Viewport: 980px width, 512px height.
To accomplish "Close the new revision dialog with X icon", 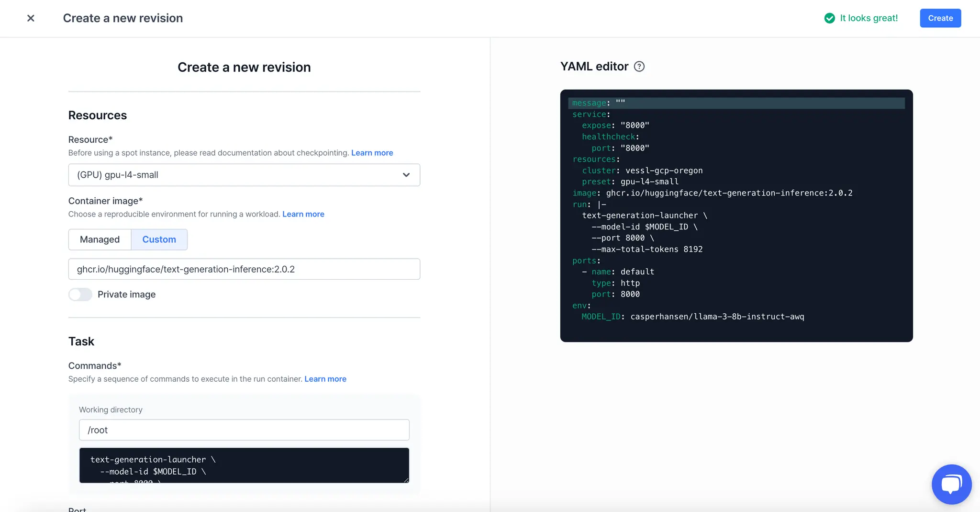I will point(31,18).
